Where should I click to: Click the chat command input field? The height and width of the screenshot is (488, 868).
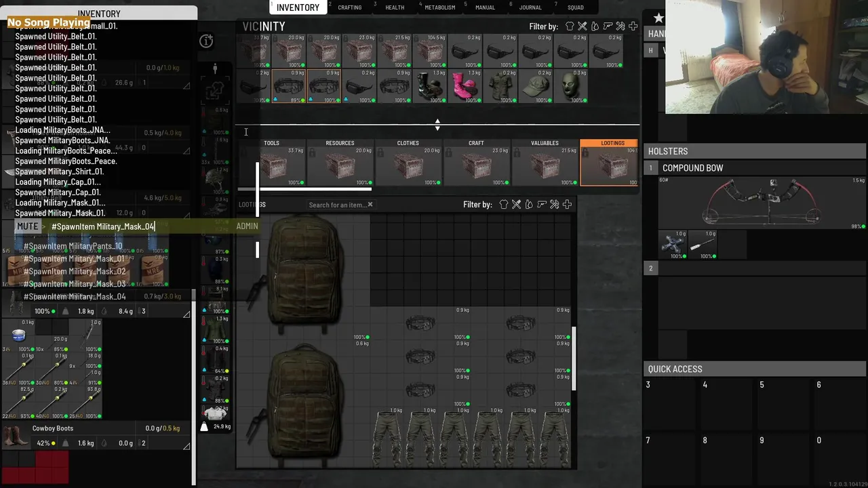pos(139,226)
